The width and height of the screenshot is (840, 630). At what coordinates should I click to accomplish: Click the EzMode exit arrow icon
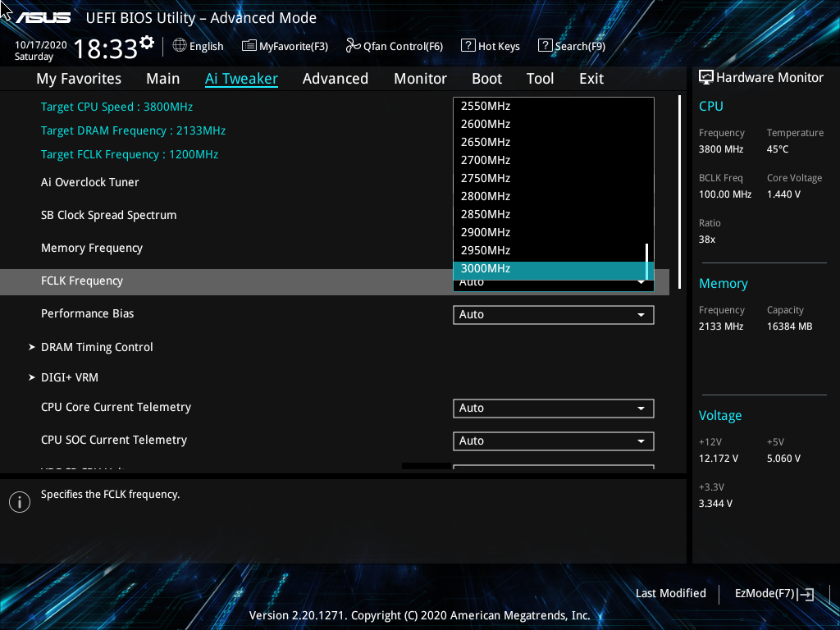(x=806, y=594)
